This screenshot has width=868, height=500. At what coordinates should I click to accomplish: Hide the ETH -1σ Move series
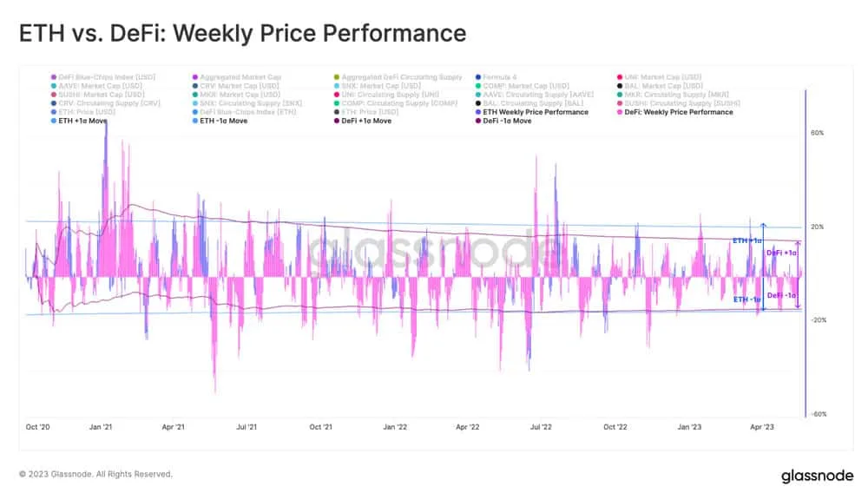click(x=220, y=121)
